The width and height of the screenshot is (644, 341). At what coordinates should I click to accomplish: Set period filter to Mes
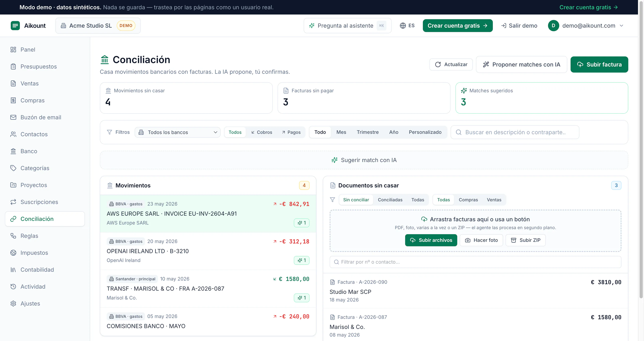[341, 132]
